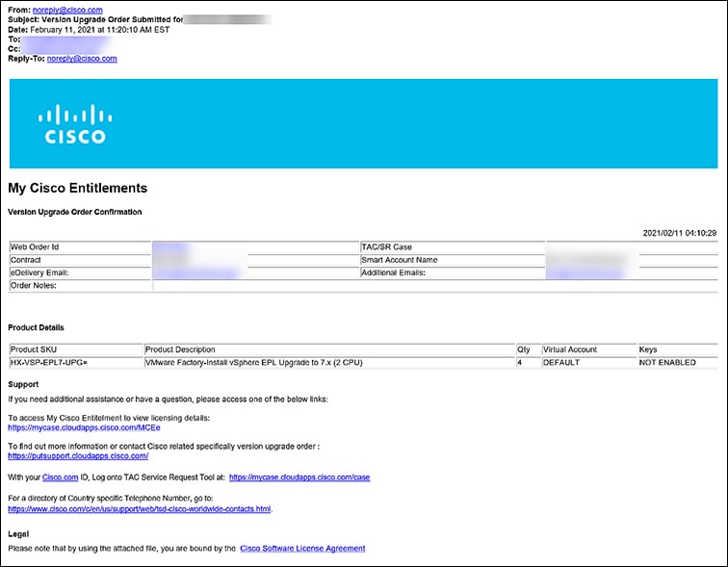Click the Product Details heading

click(x=36, y=327)
